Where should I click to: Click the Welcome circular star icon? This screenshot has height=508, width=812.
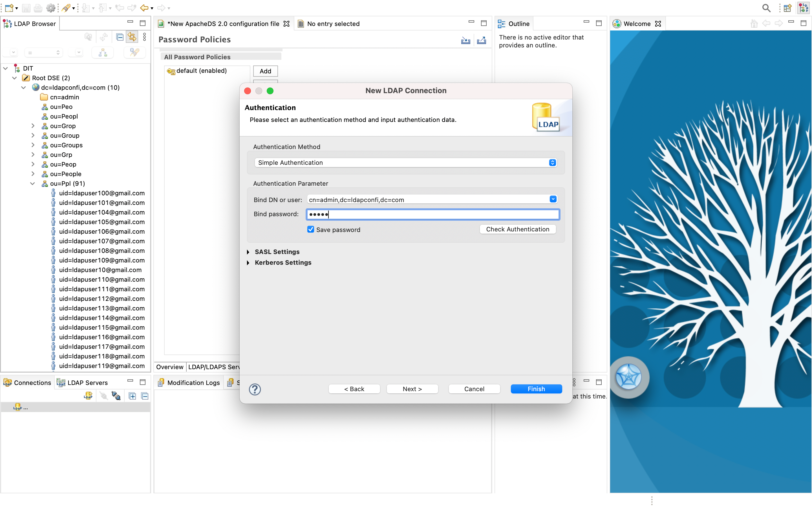628,377
